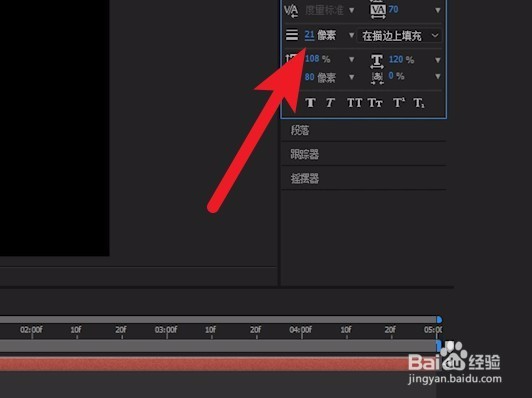Click the stroke width lines icon
This screenshot has height=398, width=532.
click(292, 35)
